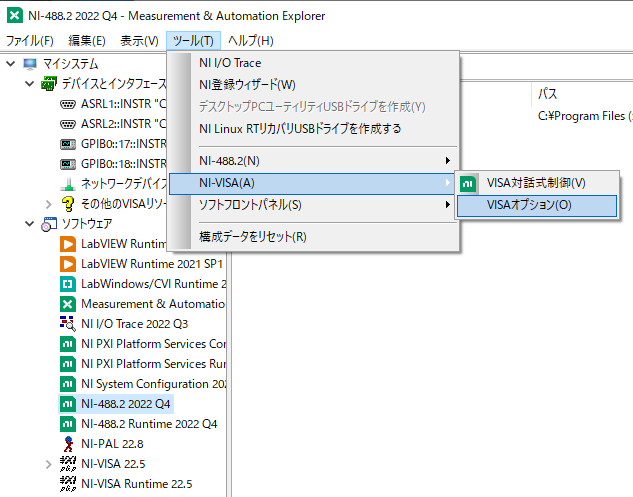
Task: Choose NI登録ウィザード(W) menu entry
Action: (x=314, y=85)
